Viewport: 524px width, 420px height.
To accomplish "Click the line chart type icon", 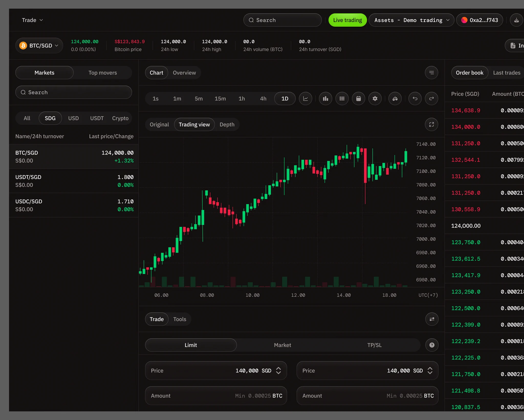I will (x=305, y=99).
